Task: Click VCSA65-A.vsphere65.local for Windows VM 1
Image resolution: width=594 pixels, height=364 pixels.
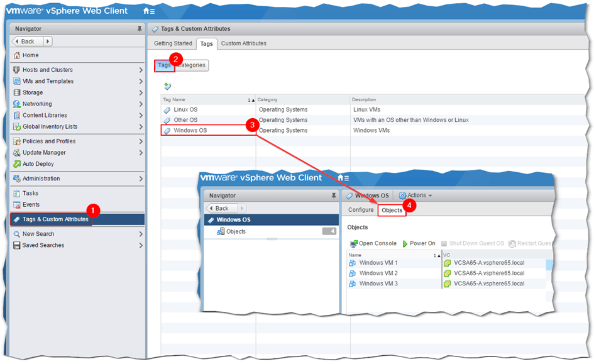Action: (x=489, y=263)
